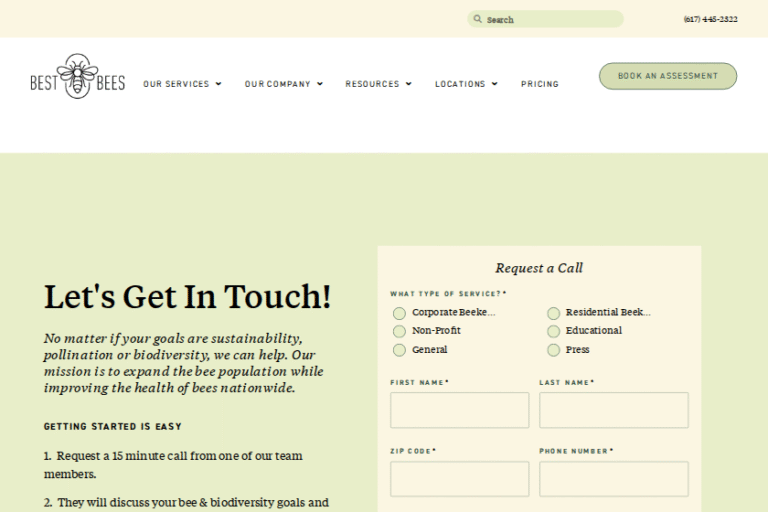Go to the Pricing page

[540, 84]
